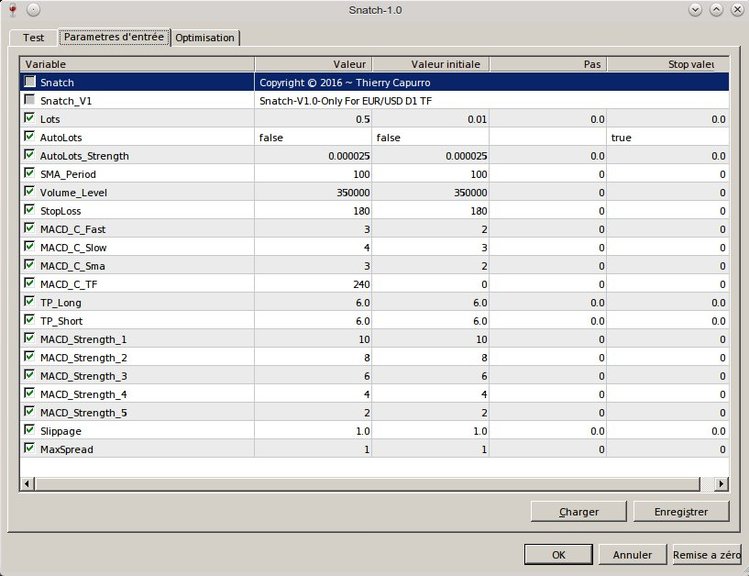The image size is (749, 576).
Task: Click the round window menu button in title bar
Action: 33,9
